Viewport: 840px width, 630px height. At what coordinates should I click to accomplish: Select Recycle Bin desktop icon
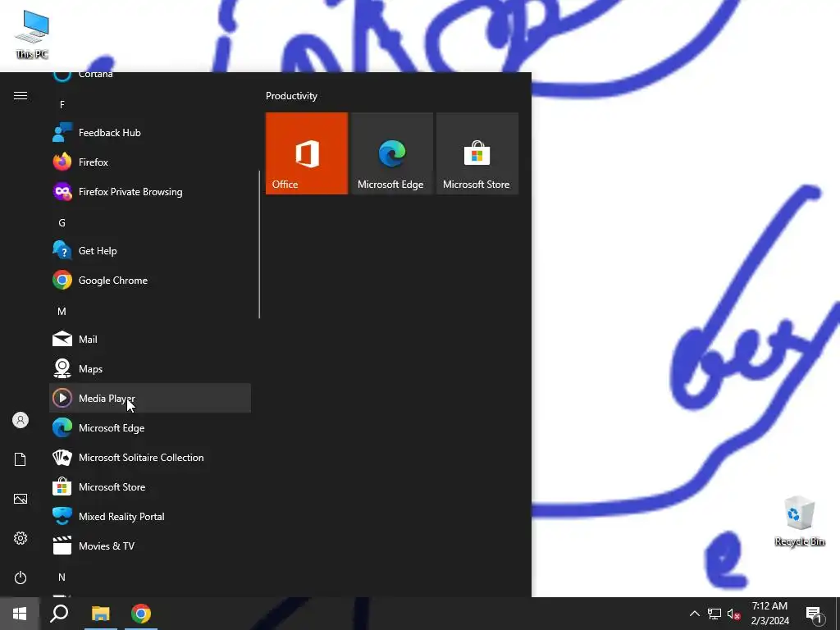[799, 521]
